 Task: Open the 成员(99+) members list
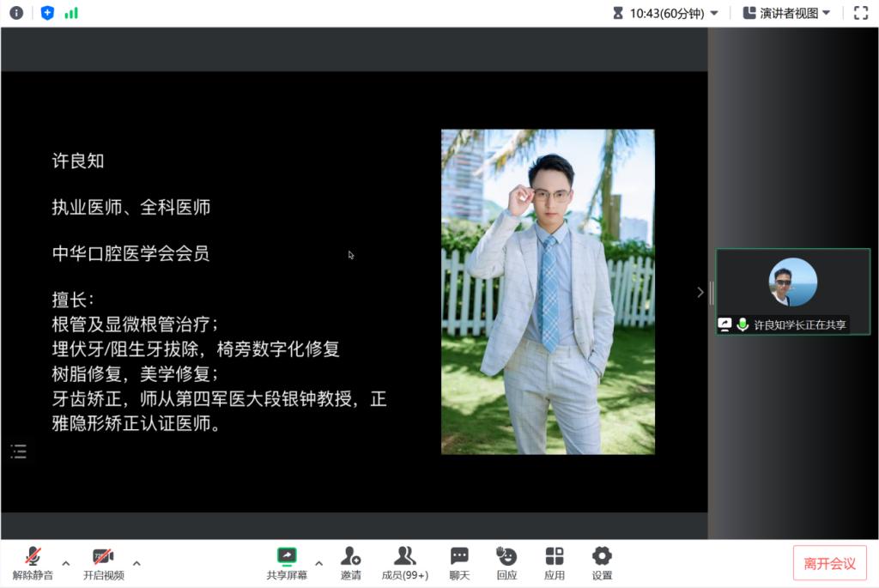(x=405, y=563)
